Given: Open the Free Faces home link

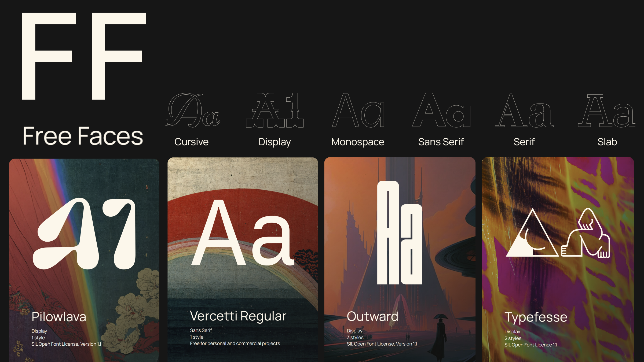Looking at the screenshot, I should tap(83, 136).
